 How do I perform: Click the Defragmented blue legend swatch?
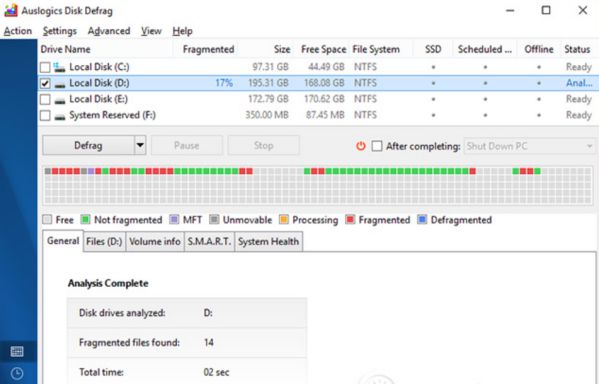pyautogui.click(x=422, y=219)
